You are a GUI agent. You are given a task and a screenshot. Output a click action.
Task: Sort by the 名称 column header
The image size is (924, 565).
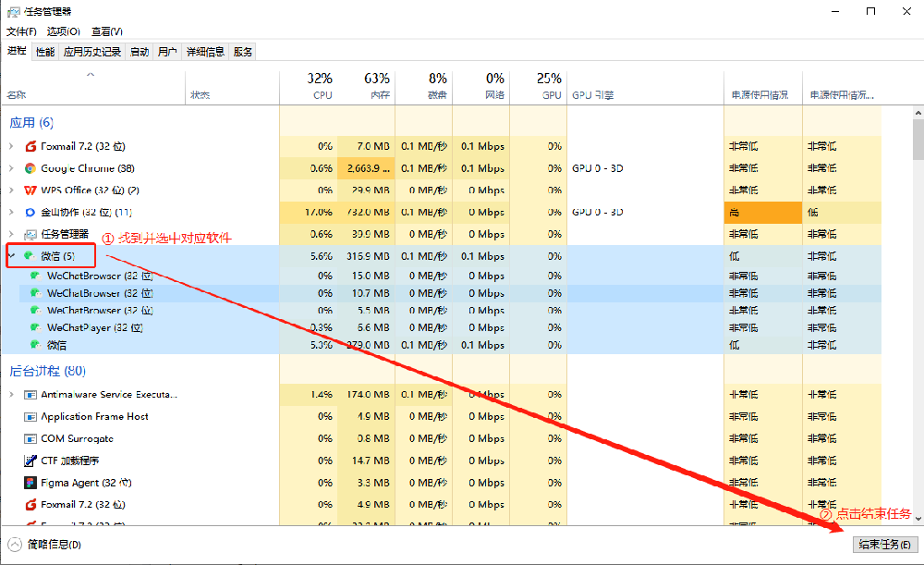(93, 87)
